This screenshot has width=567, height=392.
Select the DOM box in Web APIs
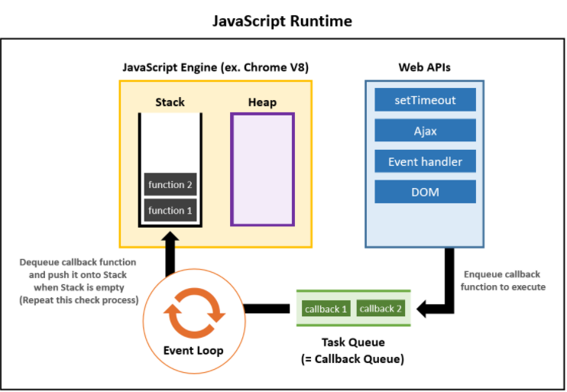[x=425, y=192]
